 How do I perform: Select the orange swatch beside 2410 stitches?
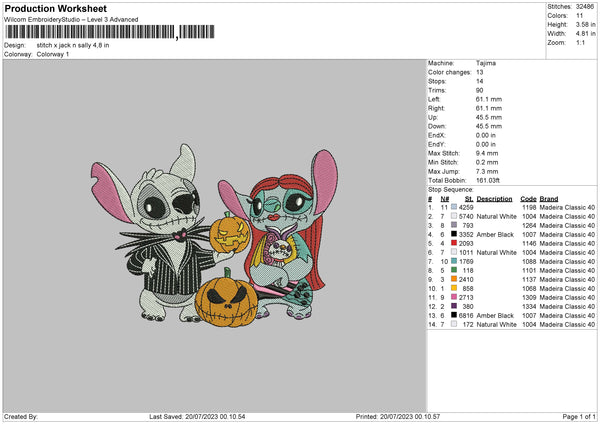(x=454, y=279)
